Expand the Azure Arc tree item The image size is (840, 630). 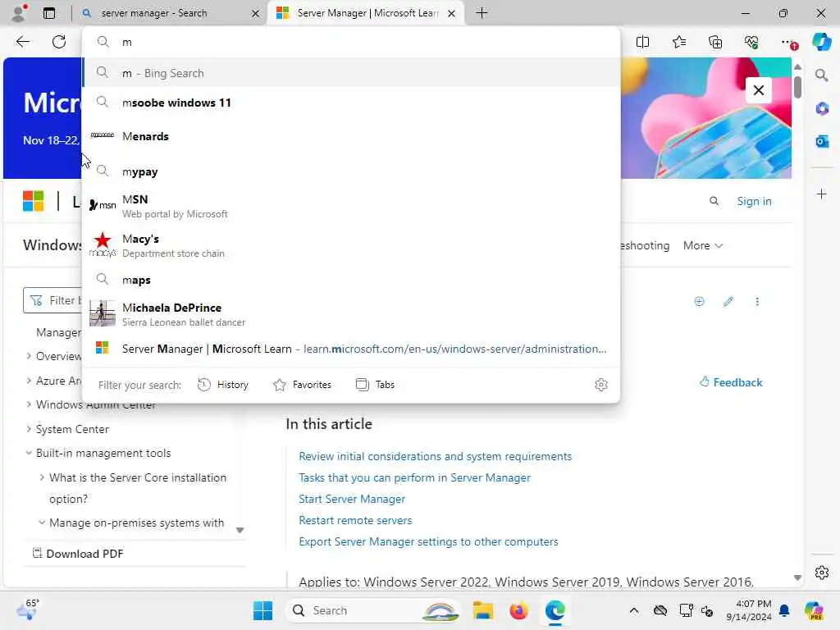point(29,381)
